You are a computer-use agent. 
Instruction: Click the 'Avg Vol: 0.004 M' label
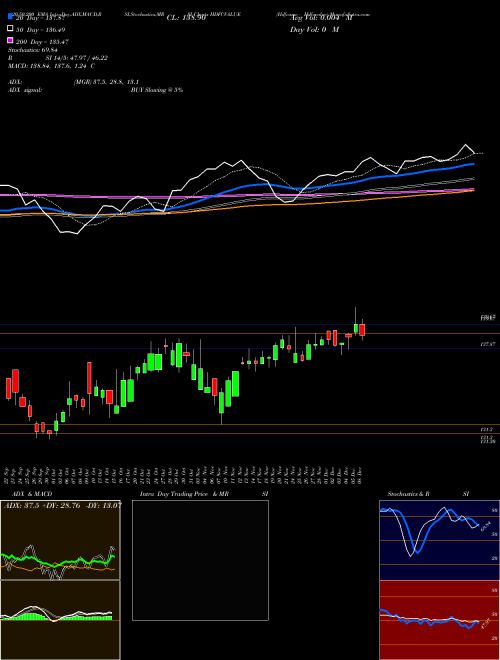(322, 18)
